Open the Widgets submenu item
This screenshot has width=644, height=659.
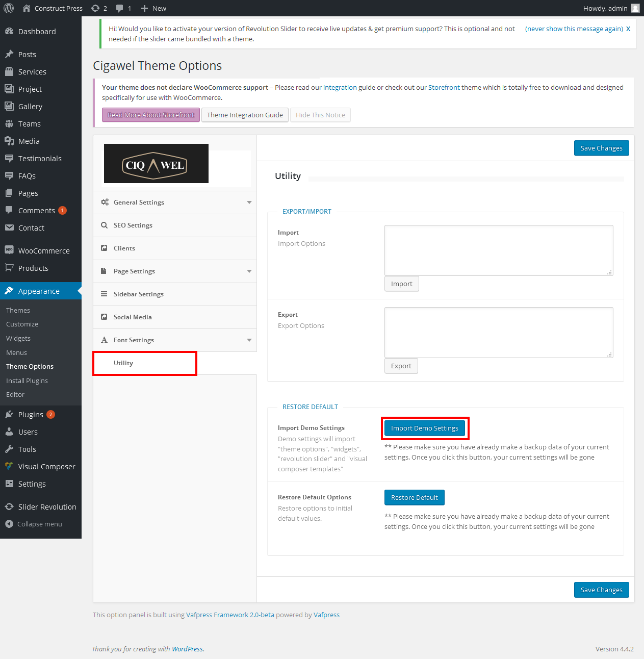pos(18,338)
